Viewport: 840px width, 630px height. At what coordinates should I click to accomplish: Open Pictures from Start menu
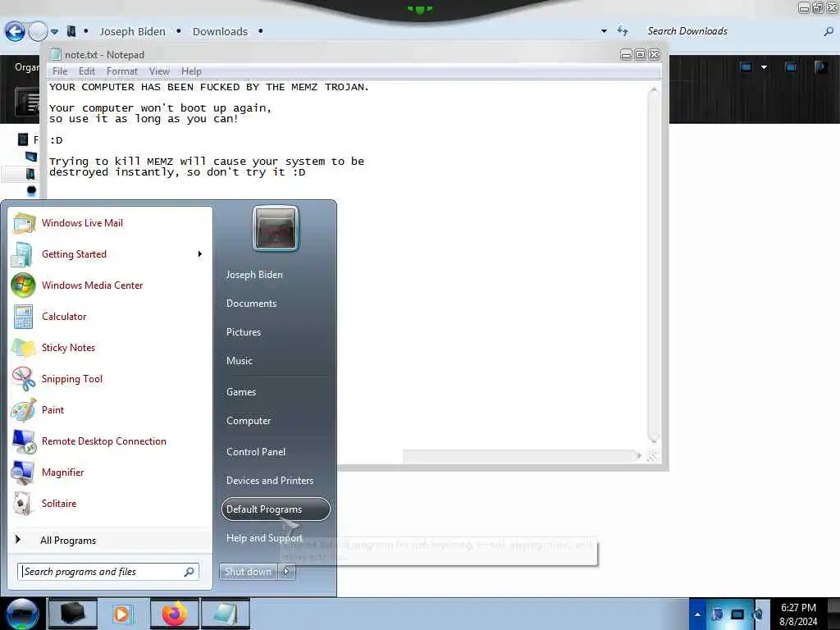(x=244, y=332)
